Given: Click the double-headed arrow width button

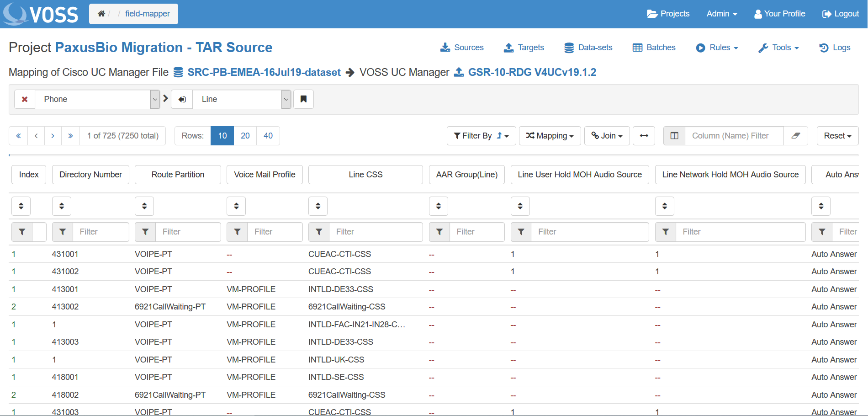Looking at the screenshot, I should tap(644, 136).
